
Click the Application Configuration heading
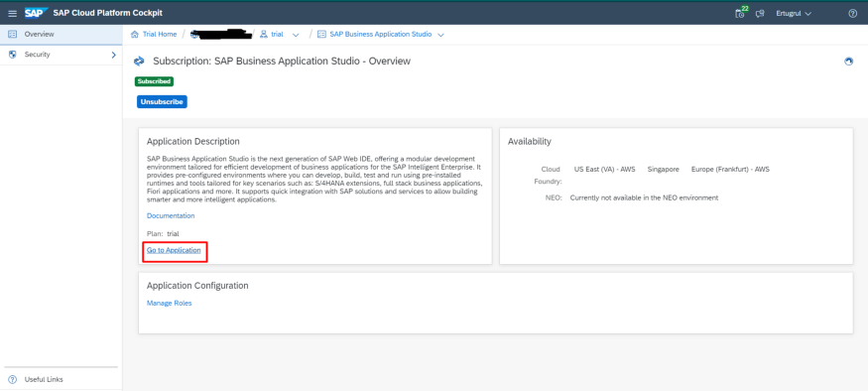pyautogui.click(x=197, y=286)
